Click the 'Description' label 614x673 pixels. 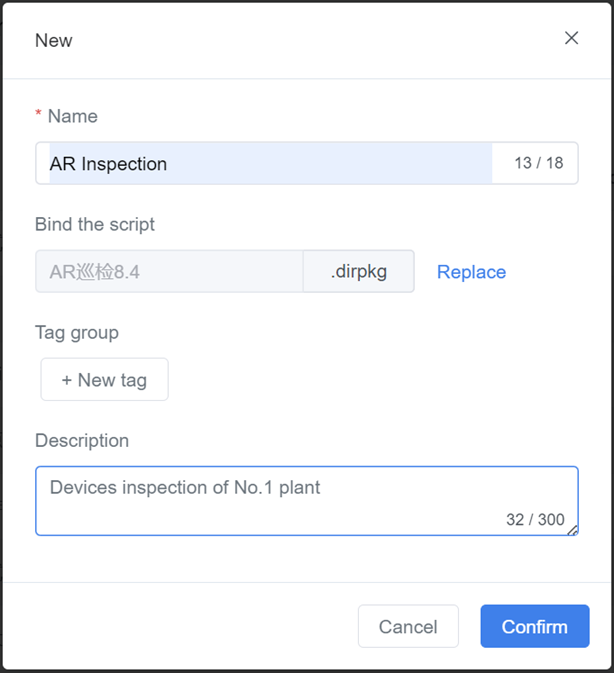(82, 440)
